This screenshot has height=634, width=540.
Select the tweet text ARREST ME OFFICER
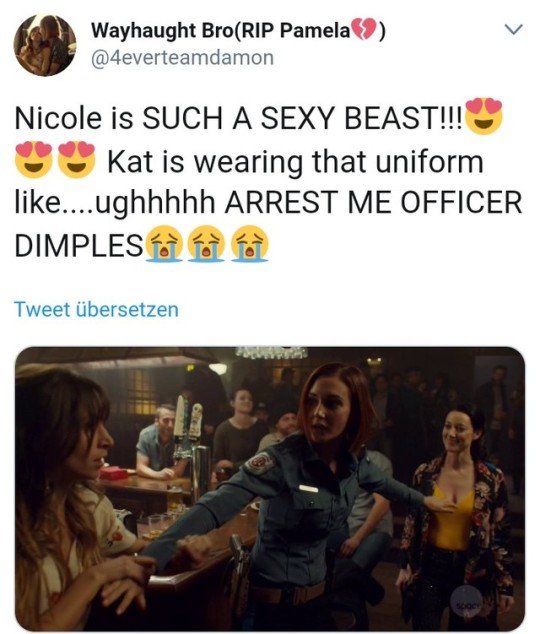pyautogui.click(x=373, y=202)
